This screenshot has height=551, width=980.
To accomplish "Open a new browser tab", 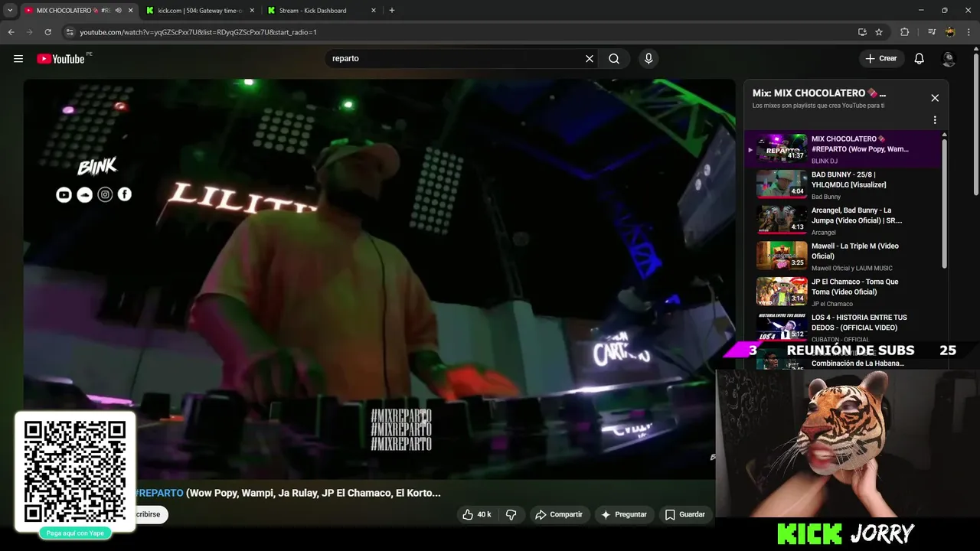I will click(392, 11).
